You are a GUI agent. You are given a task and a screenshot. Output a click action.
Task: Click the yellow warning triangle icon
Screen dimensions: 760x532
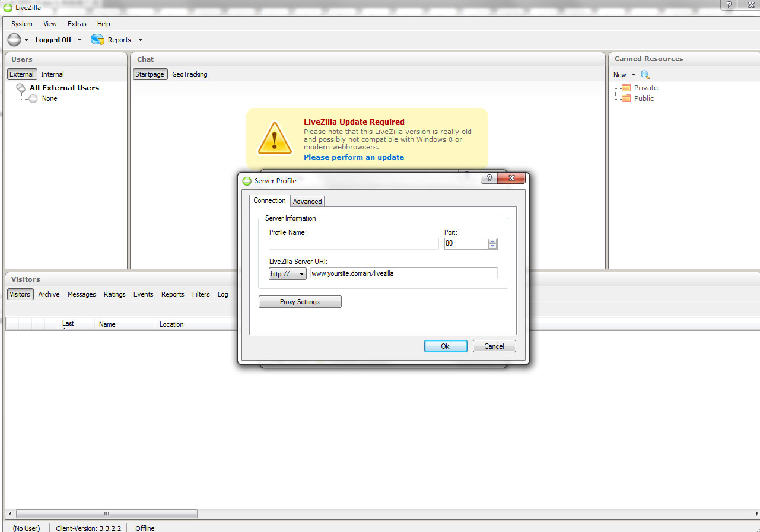(x=274, y=138)
